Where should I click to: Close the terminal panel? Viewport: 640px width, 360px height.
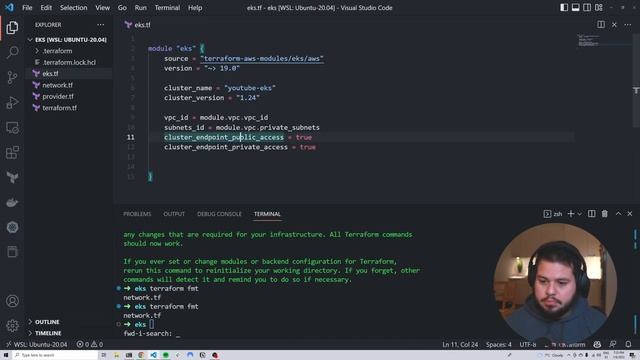[630, 214]
